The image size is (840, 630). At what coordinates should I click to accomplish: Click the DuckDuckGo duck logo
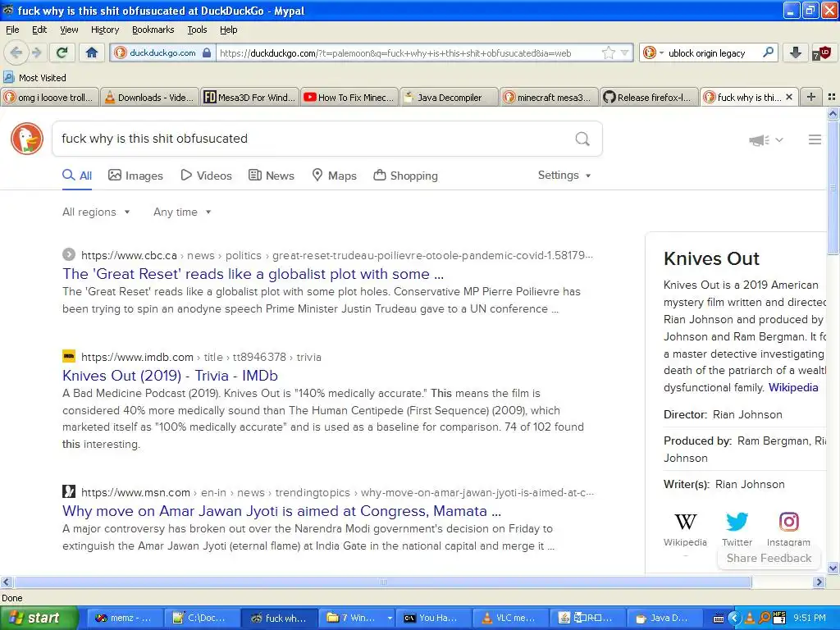[27, 139]
